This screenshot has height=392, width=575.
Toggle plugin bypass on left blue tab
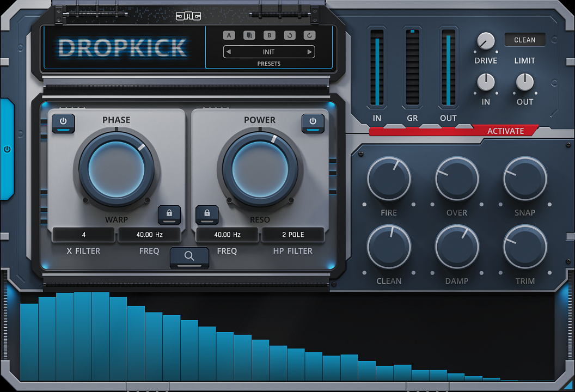[7, 149]
